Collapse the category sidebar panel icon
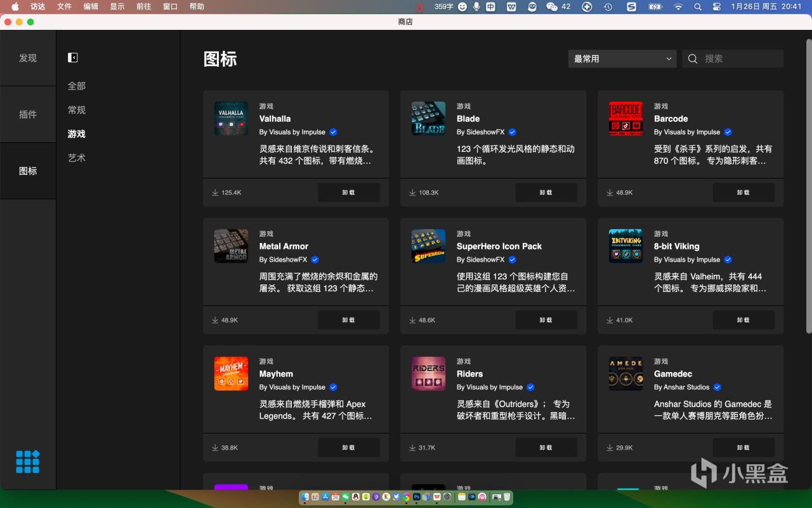 (x=73, y=58)
